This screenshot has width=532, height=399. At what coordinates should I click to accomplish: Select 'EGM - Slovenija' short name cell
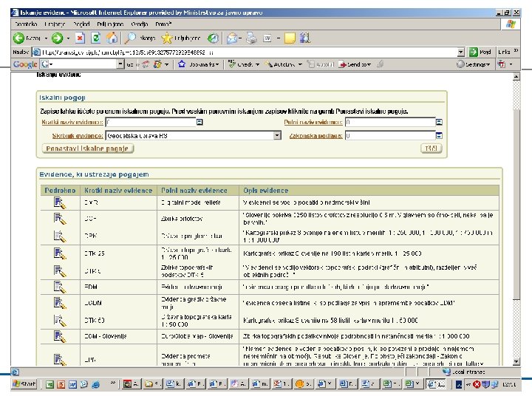tap(118, 336)
